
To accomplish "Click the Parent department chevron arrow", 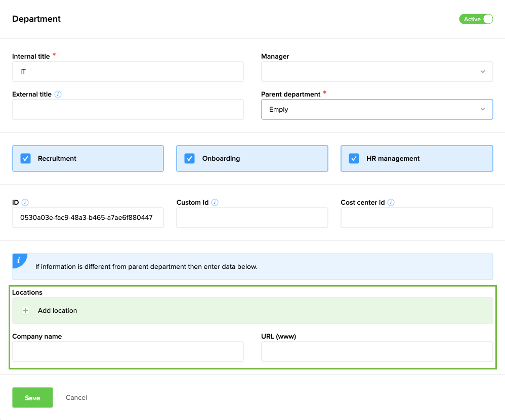I will click(x=483, y=110).
